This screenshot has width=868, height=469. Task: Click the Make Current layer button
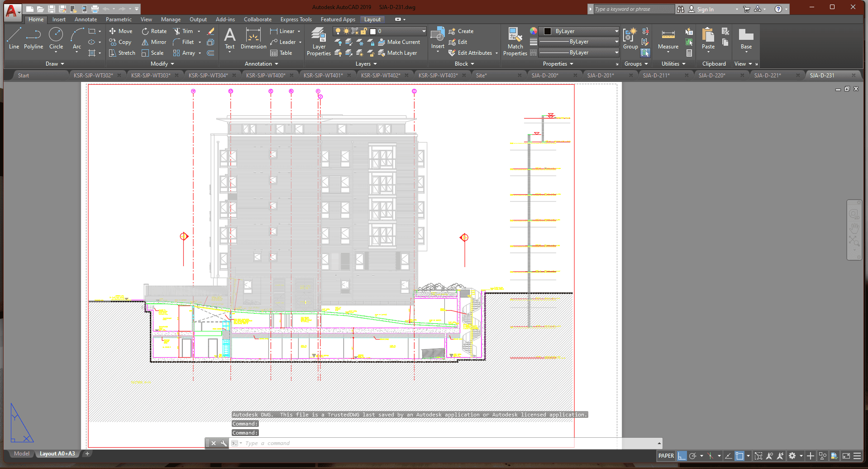(x=399, y=42)
